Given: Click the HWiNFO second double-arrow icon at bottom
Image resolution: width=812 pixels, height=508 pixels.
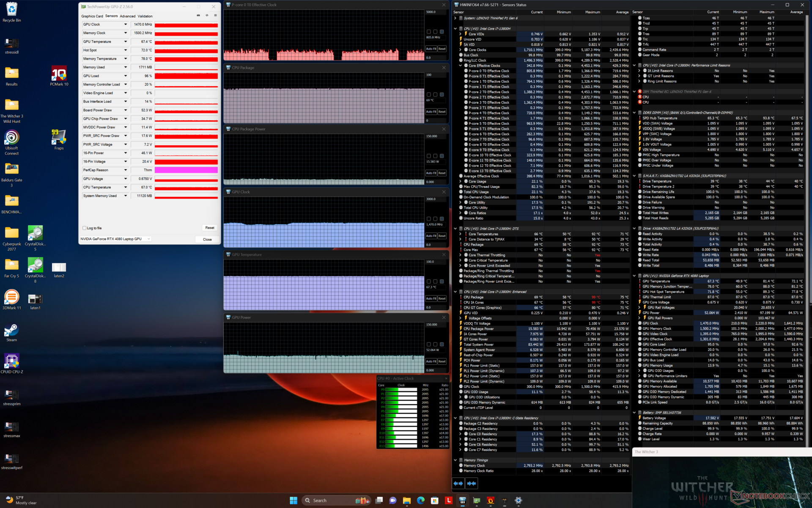Looking at the screenshot, I should click(x=472, y=483).
